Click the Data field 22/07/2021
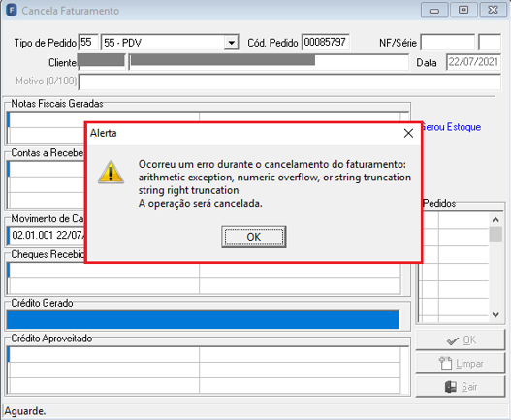This screenshot has height=420, width=511. (473, 62)
